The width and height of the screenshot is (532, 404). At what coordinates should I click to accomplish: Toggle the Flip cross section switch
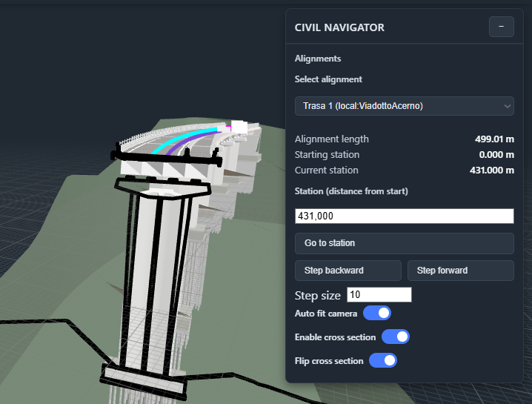(382, 361)
